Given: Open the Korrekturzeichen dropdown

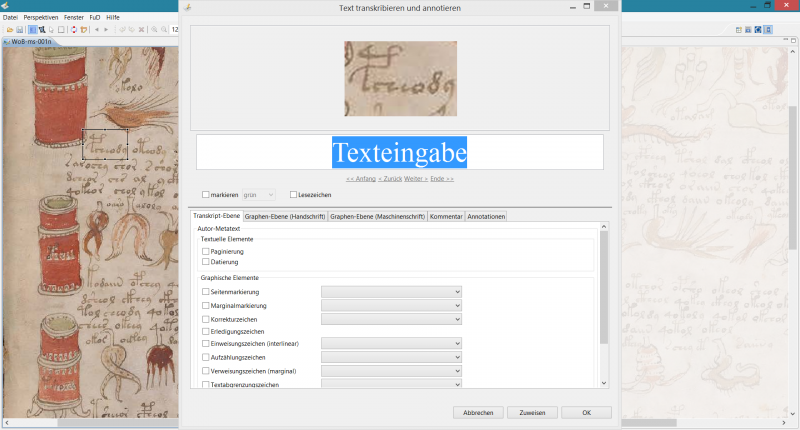Looking at the screenshot, I should tap(391, 319).
